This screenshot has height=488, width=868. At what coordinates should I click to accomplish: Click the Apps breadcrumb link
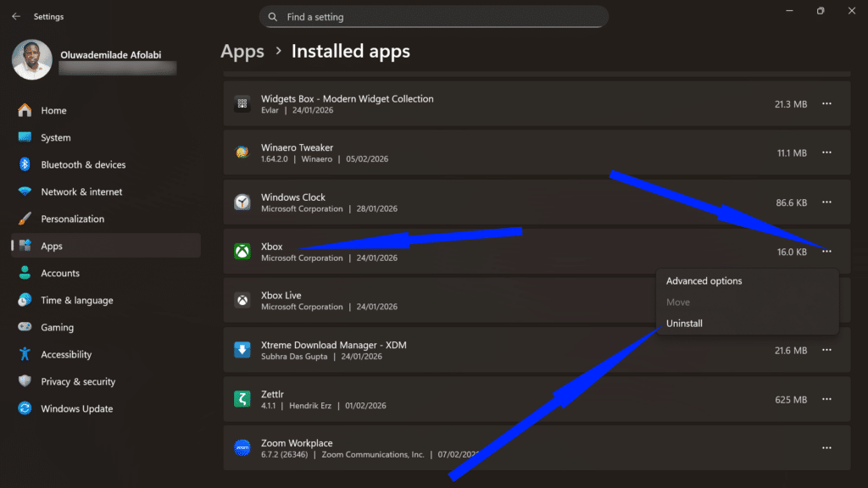pos(242,52)
